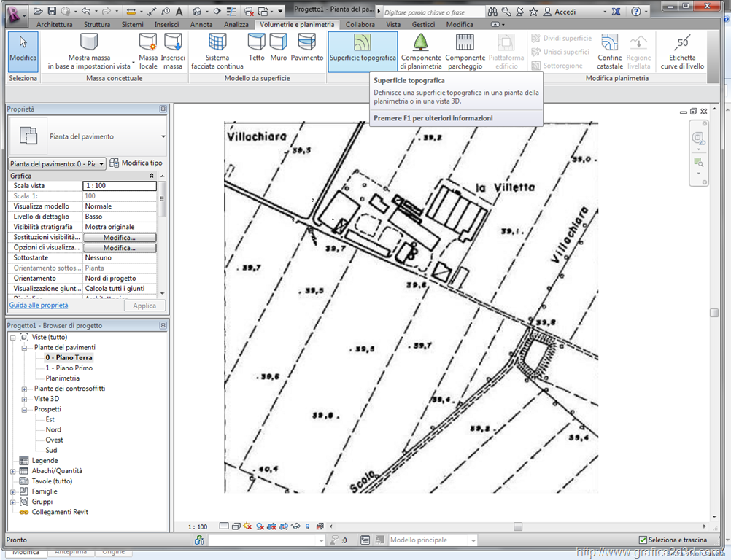
Task: Select 1 - Piano Primo view
Action: click(69, 368)
